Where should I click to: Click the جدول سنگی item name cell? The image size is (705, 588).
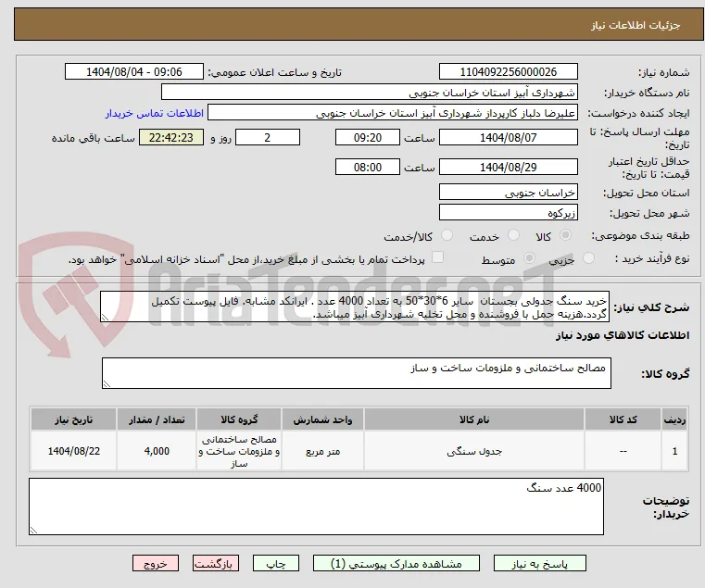(474, 451)
